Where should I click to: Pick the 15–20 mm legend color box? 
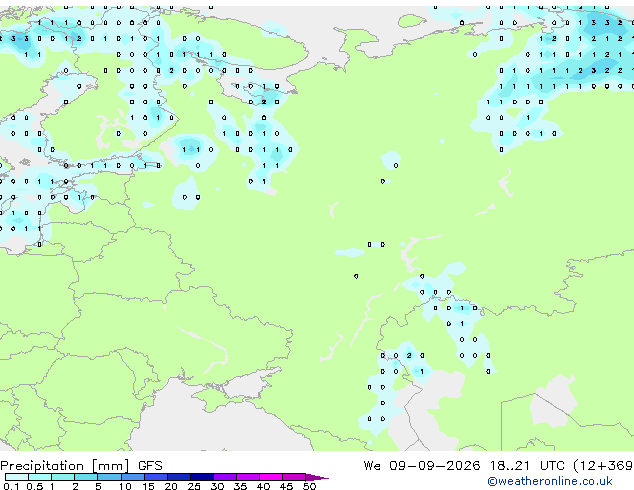[156, 477]
